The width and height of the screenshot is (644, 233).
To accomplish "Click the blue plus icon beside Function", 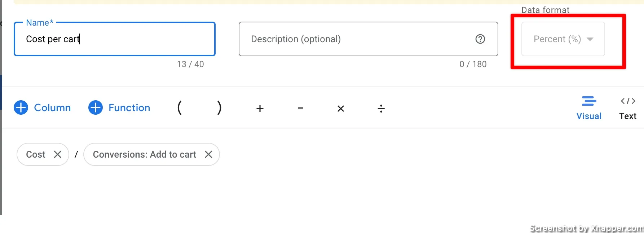I will tap(96, 107).
